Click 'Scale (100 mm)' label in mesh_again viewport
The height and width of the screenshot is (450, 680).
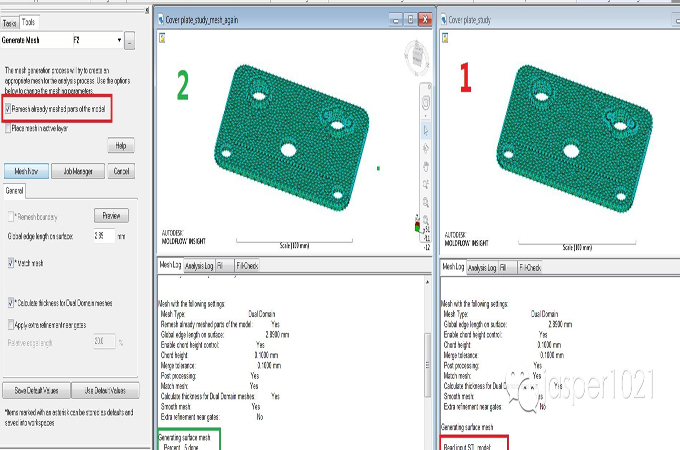tap(294, 245)
